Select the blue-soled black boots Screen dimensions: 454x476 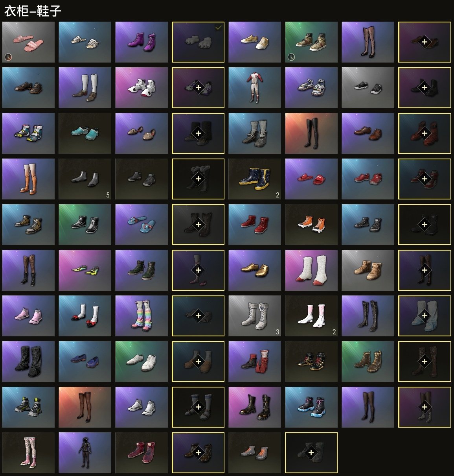(x=311, y=407)
